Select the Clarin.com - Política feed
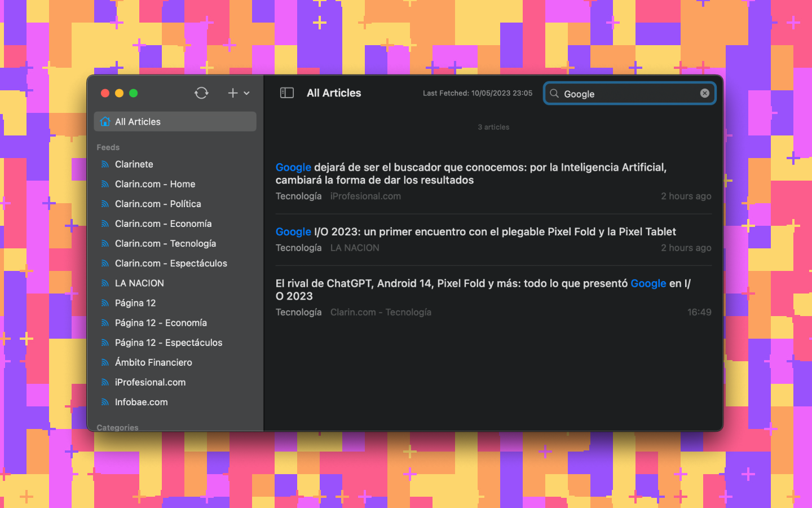 coord(175,204)
